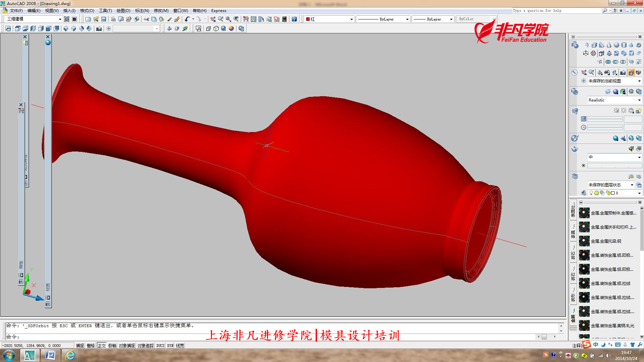Click the Zoom realtime icon
This screenshot has width=644, height=362.
[x=221, y=19]
